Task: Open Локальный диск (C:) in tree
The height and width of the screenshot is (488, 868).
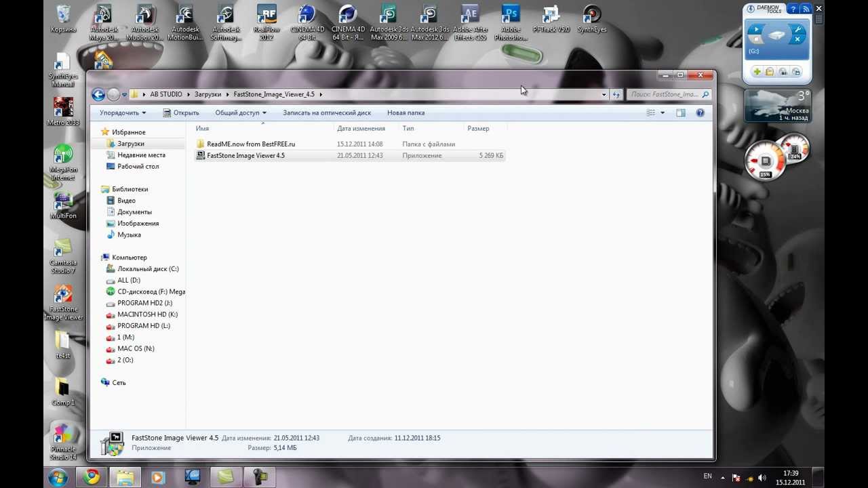Action: pyautogui.click(x=148, y=269)
